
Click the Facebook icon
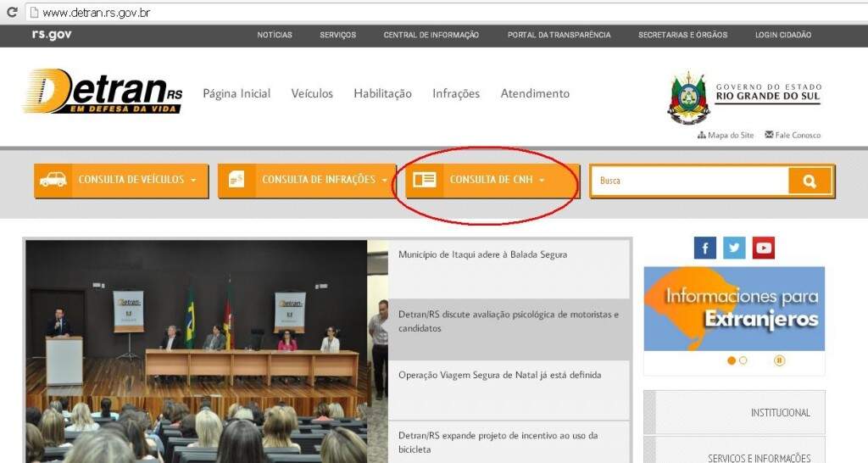704,248
